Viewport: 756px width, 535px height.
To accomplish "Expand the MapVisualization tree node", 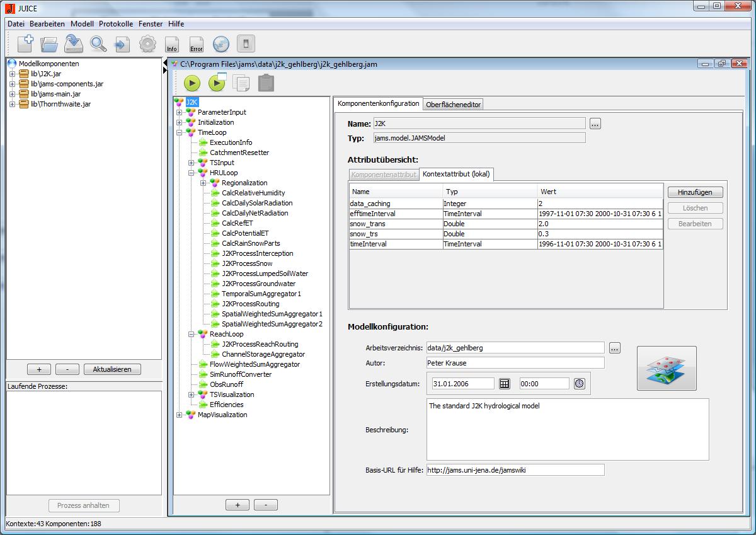I will pyautogui.click(x=180, y=415).
